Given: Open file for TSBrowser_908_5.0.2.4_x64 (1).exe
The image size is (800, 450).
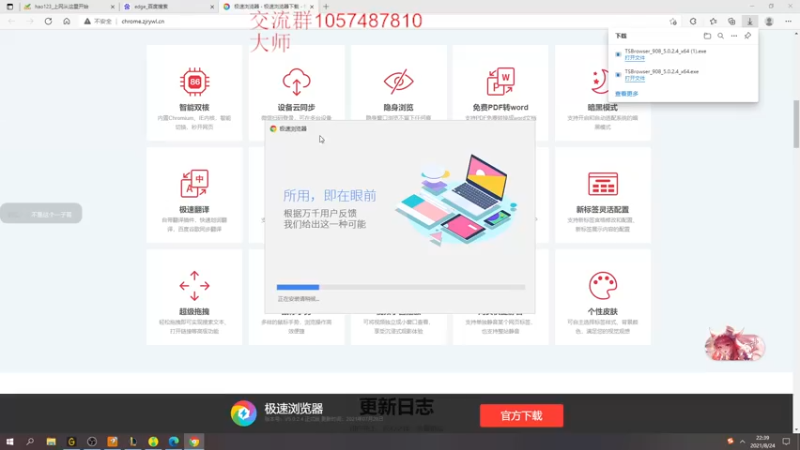Looking at the screenshot, I should pos(634,58).
